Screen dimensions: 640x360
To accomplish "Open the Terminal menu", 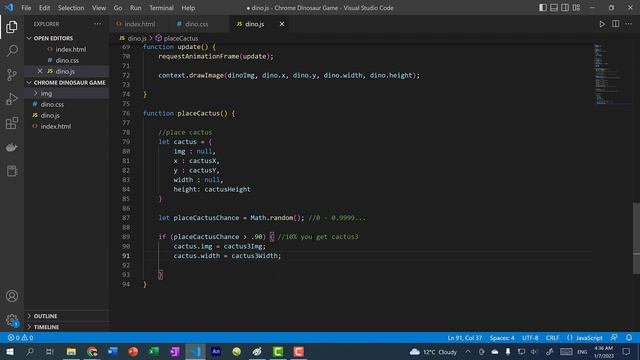I will (161, 8).
